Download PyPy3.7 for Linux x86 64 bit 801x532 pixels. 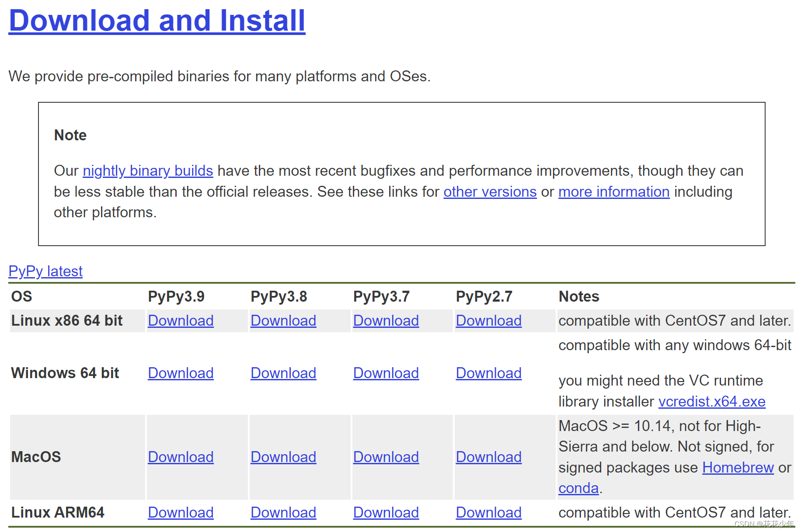click(386, 320)
